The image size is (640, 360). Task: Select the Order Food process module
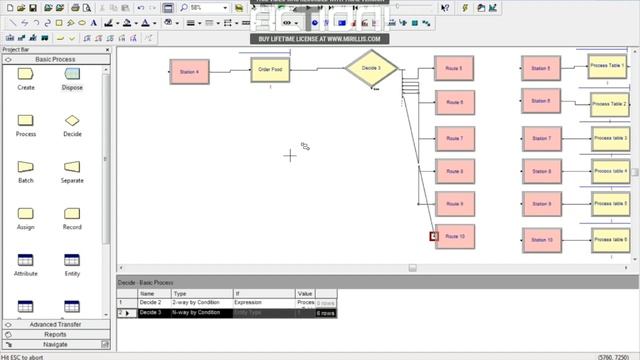coord(270,70)
